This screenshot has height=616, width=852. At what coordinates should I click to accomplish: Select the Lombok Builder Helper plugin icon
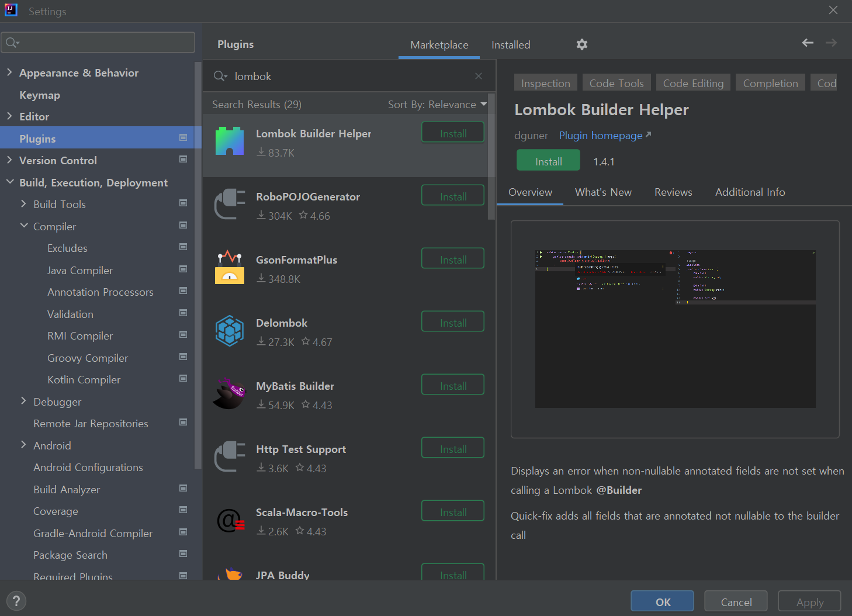tap(230, 141)
